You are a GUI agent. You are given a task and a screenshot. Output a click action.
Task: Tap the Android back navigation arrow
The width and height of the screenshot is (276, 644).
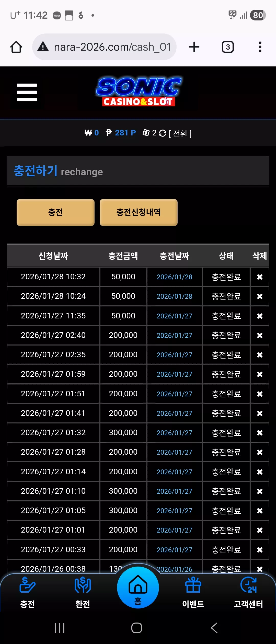click(214, 628)
